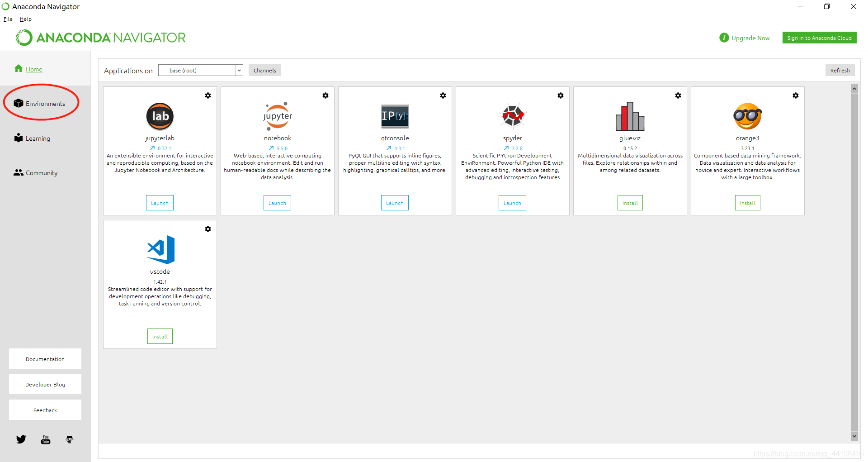Click Sign in to Anaconda Cloud
Viewport: 868px width, 462px height.
point(819,38)
